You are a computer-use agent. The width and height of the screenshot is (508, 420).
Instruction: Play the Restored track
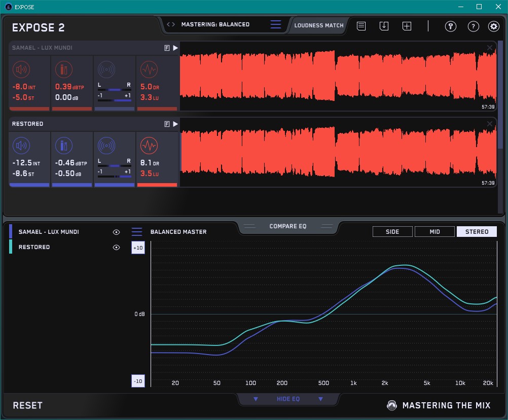[175, 124]
